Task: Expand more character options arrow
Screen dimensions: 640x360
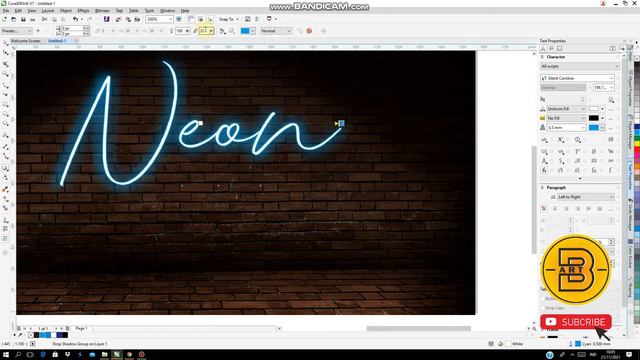Action: (580, 178)
